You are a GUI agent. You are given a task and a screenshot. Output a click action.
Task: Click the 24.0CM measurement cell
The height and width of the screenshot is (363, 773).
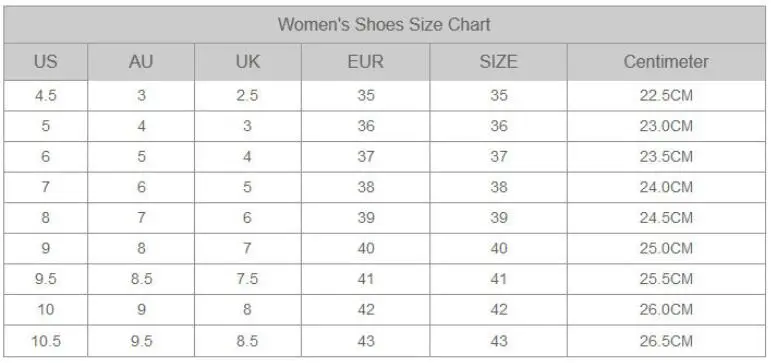coord(666,187)
